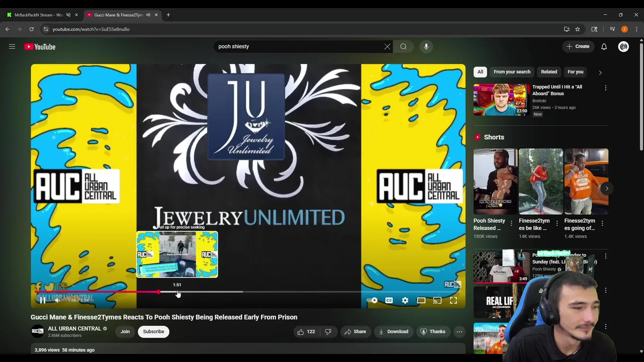Viewport: 644px width, 362px height.
Task: Select the For you chip
Action: click(576, 72)
